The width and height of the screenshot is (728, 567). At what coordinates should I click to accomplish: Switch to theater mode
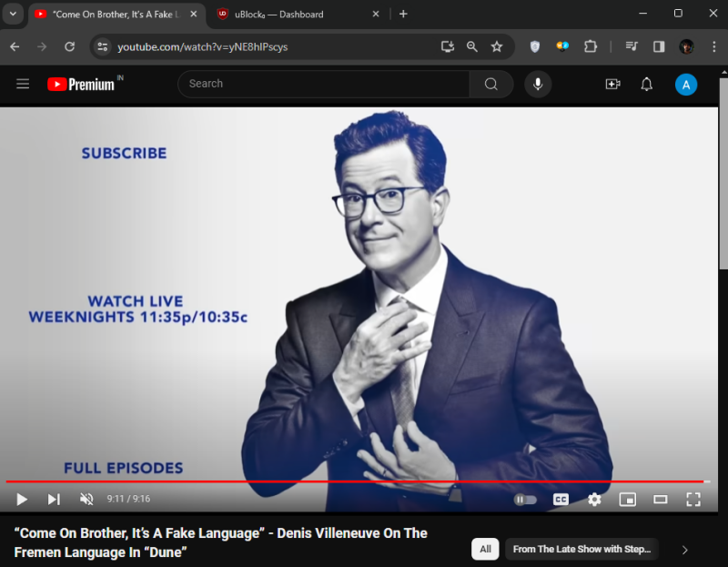click(661, 500)
